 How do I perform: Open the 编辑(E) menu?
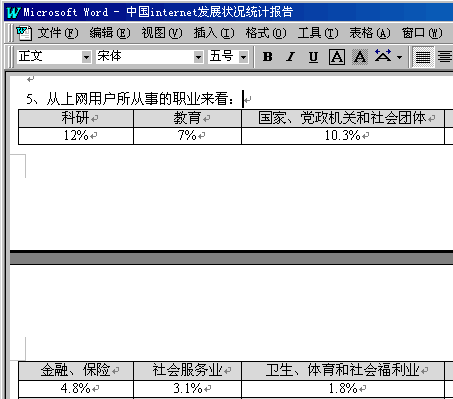pos(110,33)
